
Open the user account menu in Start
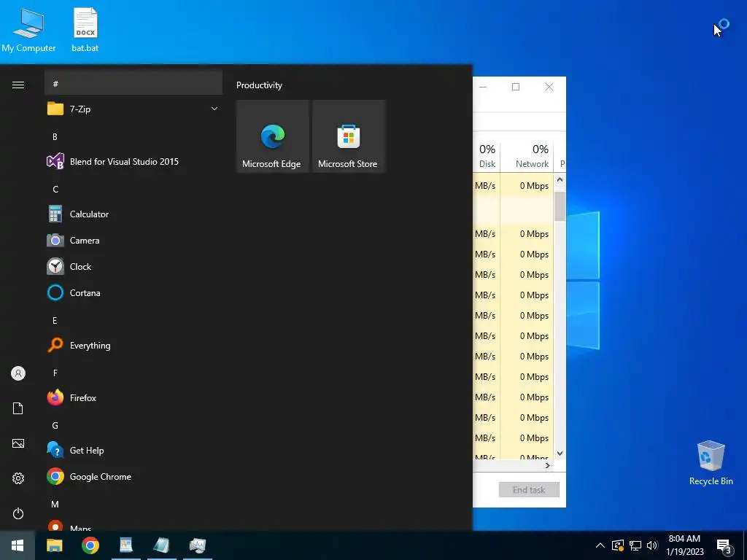pos(18,373)
